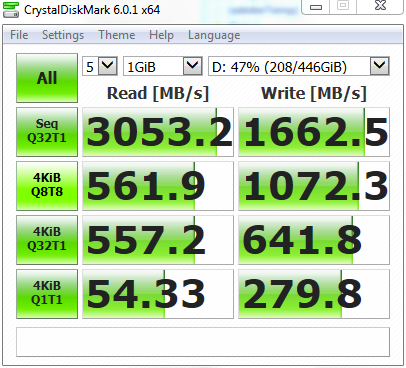The height and width of the screenshot is (368, 406).
Task: Open the Language menu
Action: pos(214,35)
